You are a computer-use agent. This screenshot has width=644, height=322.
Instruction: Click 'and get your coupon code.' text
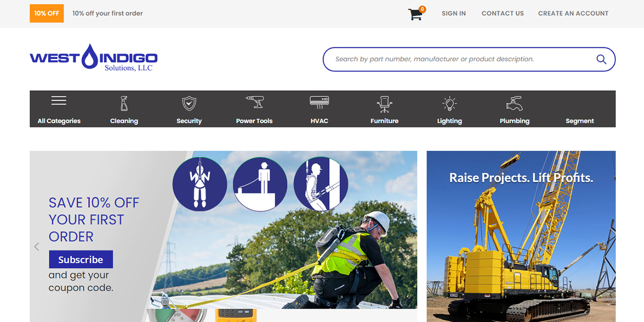81,281
